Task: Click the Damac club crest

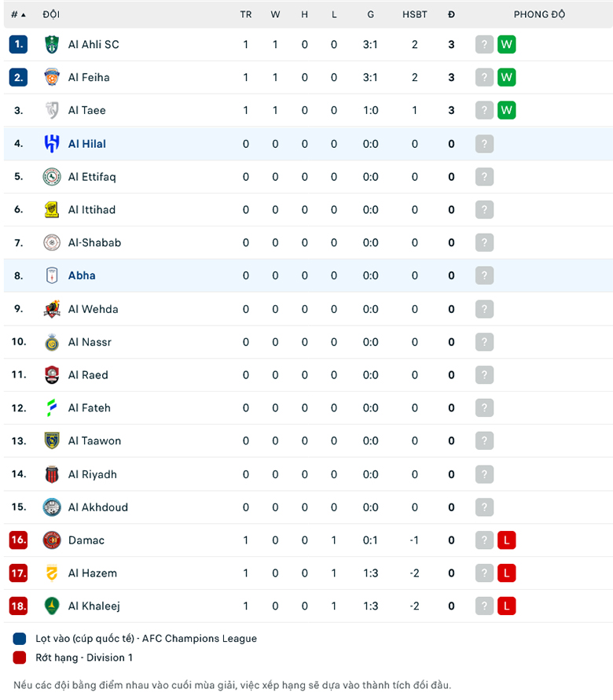Action: click(51, 540)
